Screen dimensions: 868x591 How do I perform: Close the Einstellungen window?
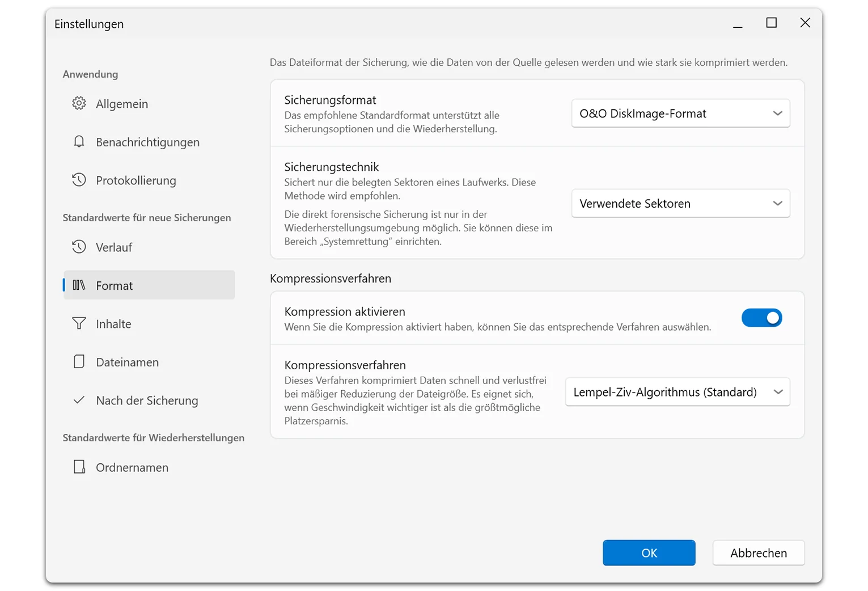pyautogui.click(x=805, y=23)
